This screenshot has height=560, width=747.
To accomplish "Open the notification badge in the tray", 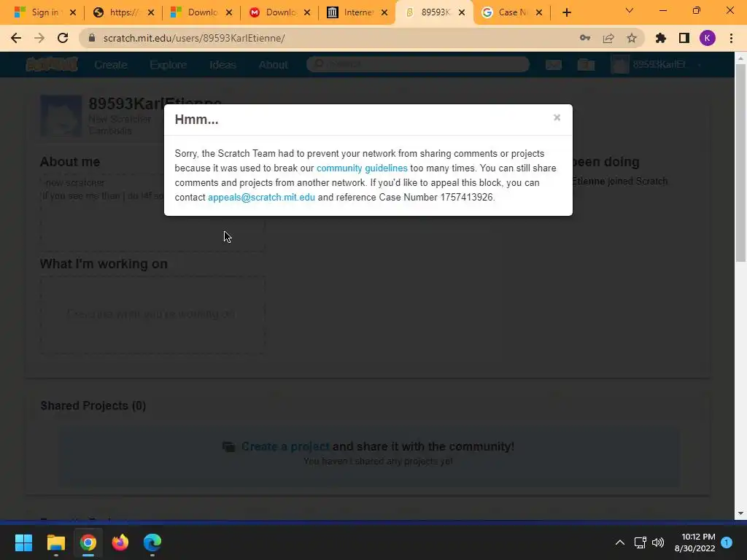I will 727,542.
